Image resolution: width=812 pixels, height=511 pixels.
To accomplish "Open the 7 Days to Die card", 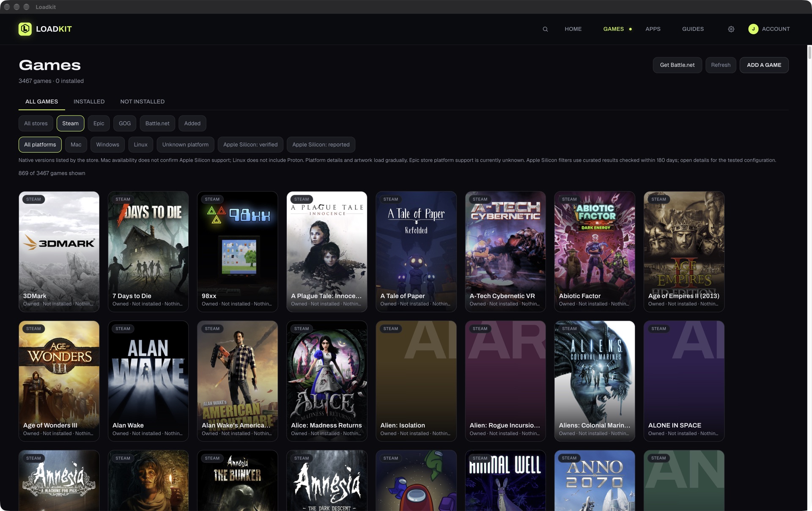I will (x=148, y=252).
